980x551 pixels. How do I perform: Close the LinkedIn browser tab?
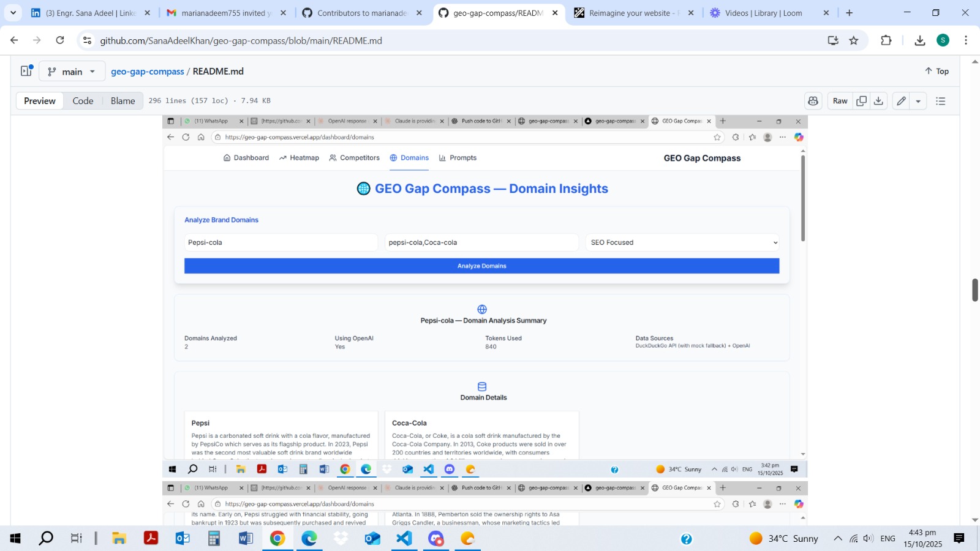point(147,13)
